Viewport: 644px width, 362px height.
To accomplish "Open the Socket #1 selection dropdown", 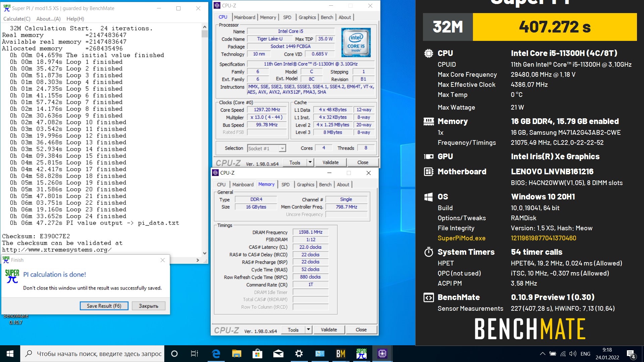I will pos(267,148).
